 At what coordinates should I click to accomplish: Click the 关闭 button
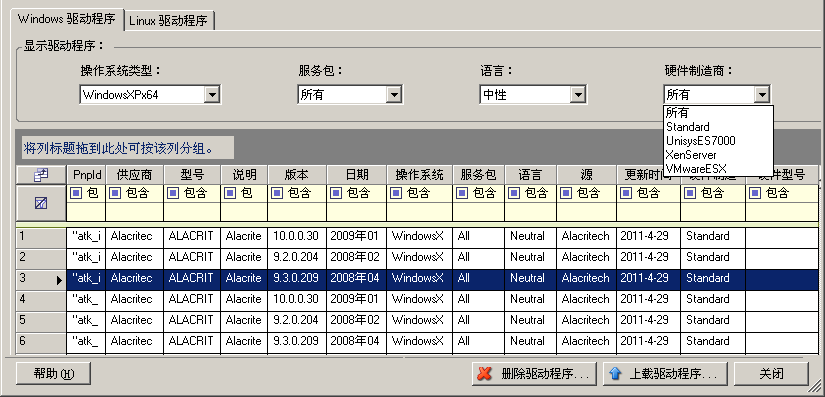click(771, 374)
